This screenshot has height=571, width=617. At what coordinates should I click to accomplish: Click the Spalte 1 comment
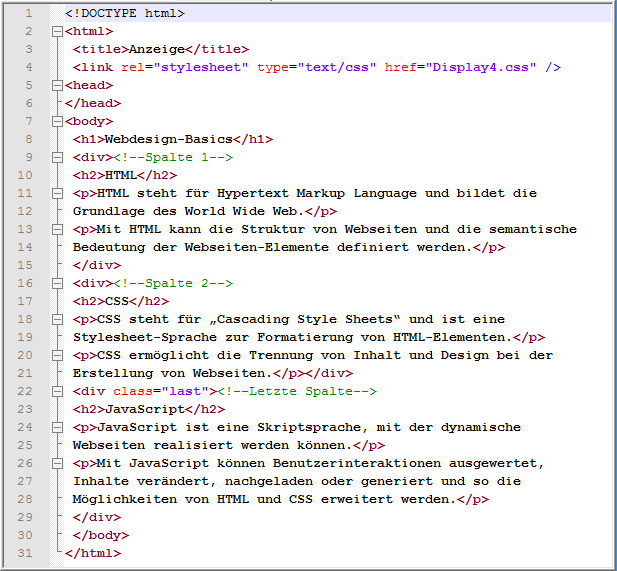click(x=173, y=157)
